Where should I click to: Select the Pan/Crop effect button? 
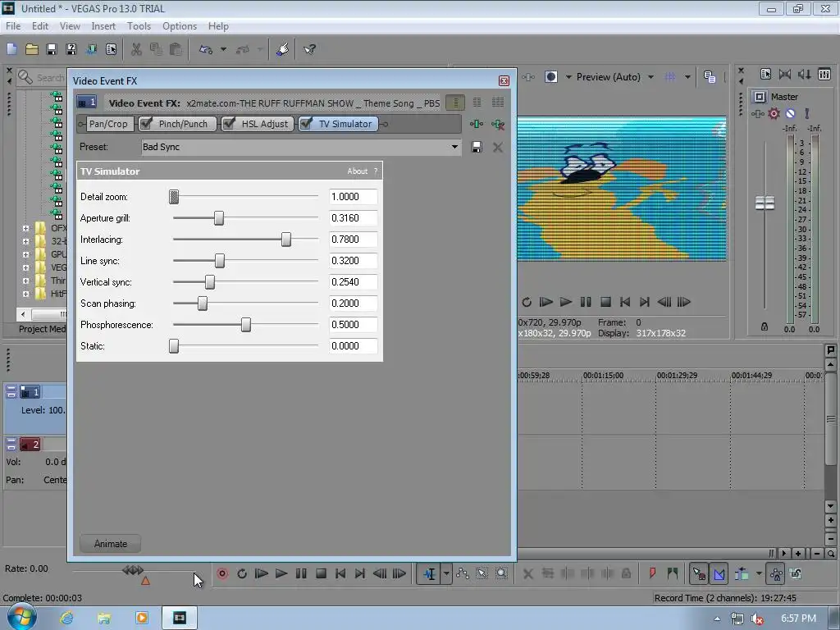click(x=108, y=124)
